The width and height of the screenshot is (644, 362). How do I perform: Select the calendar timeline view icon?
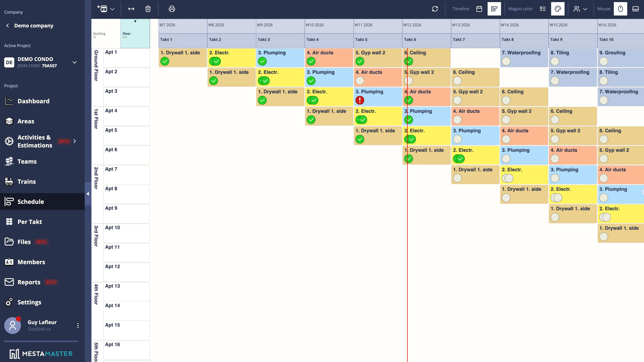pos(479,9)
